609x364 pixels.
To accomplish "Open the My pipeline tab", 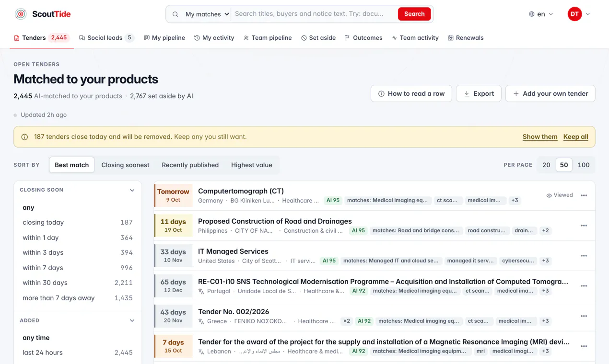I will pos(164,38).
